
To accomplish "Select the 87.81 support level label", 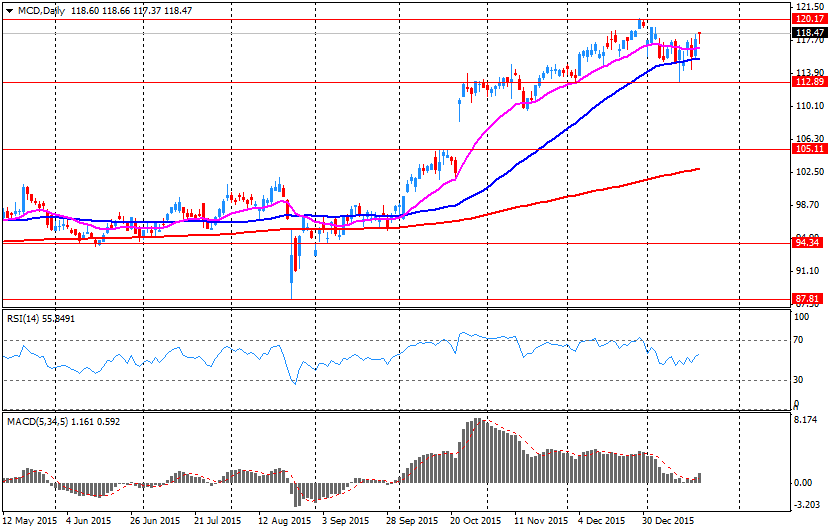I will pos(807,299).
